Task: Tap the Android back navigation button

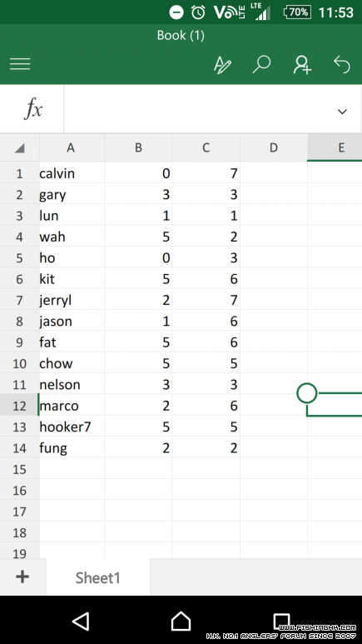Action: [81, 621]
